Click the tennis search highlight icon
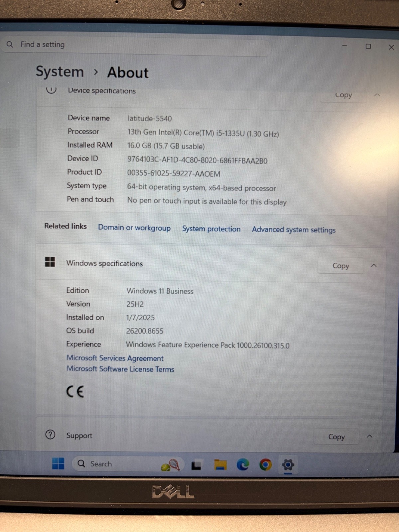 click(170, 465)
